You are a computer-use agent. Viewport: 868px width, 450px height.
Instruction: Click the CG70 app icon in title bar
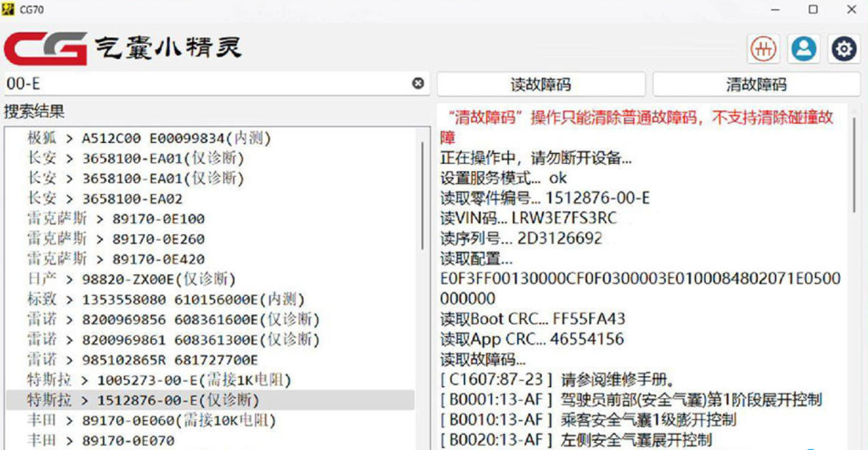[x=9, y=10]
